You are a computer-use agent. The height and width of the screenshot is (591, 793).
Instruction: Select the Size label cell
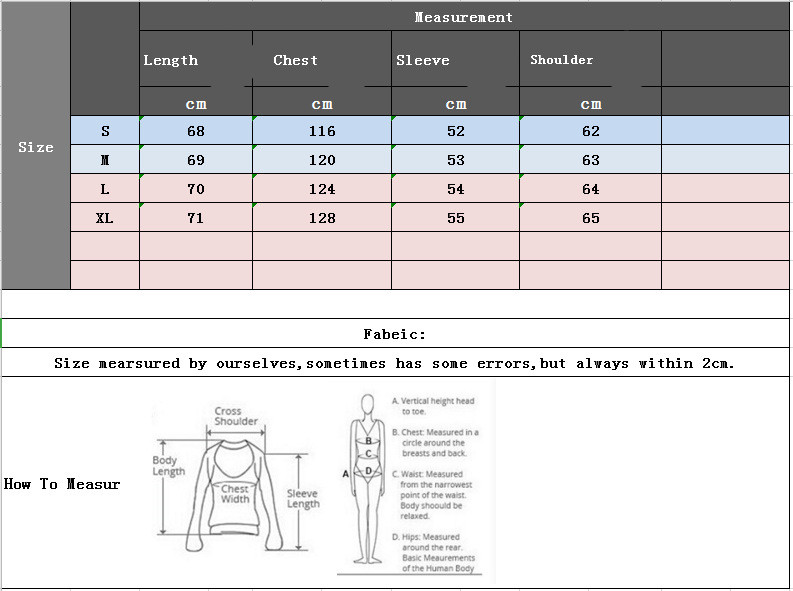click(x=36, y=147)
